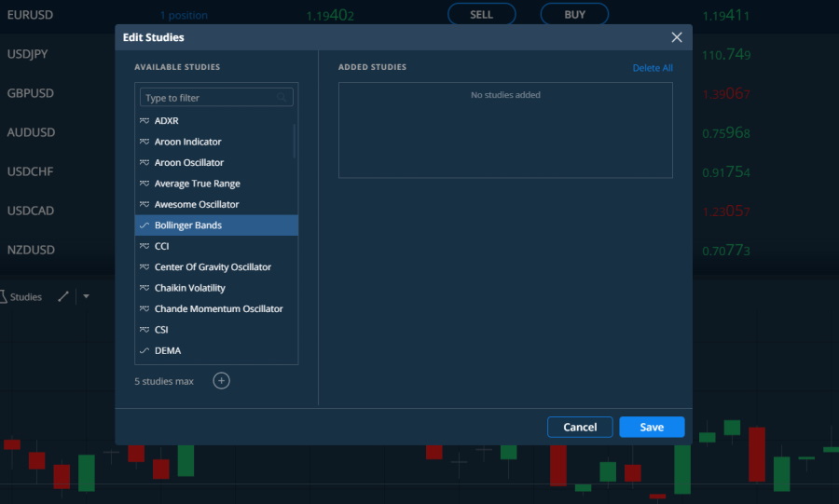839x504 pixels.
Task: Select DEMA study from list
Action: [x=216, y=350]
